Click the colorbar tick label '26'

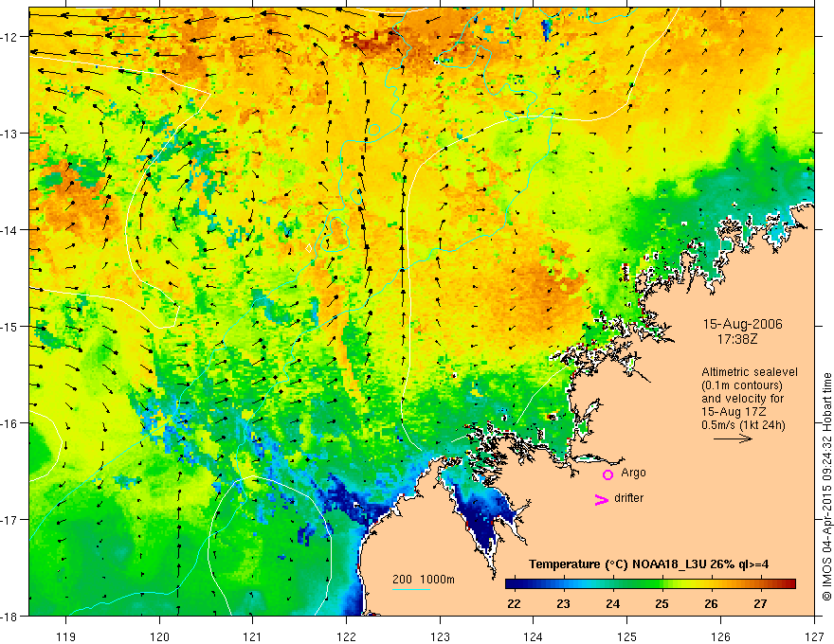click(x=711, y=604)
